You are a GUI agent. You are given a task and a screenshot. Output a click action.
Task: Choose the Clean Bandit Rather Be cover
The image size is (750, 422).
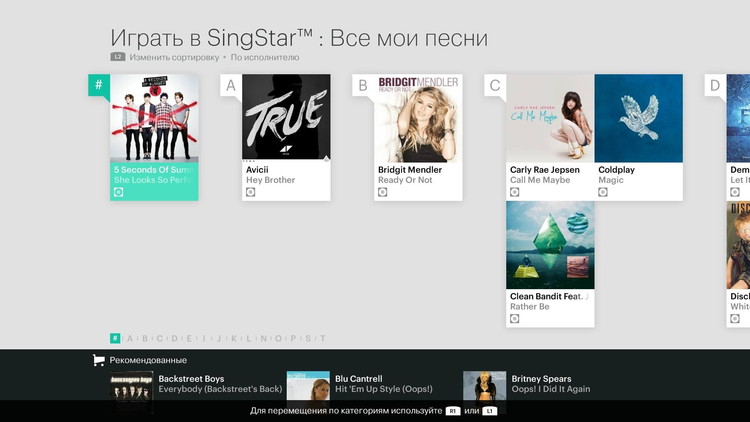click(550, 245)
